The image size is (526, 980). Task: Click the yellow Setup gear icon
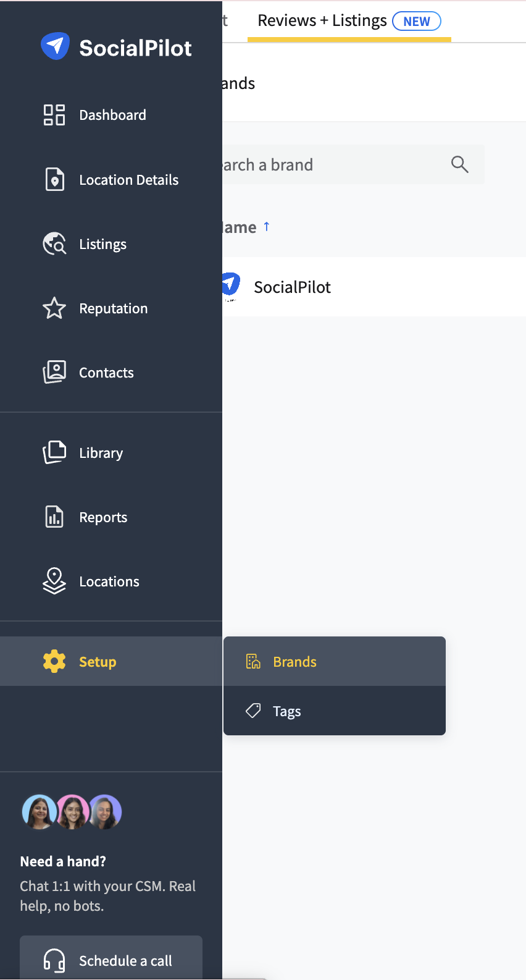click(54, 661)
